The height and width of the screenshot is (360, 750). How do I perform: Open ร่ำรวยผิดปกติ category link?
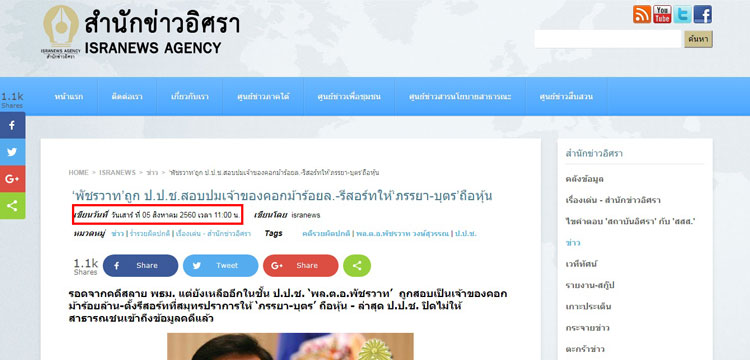coord(150,234)
